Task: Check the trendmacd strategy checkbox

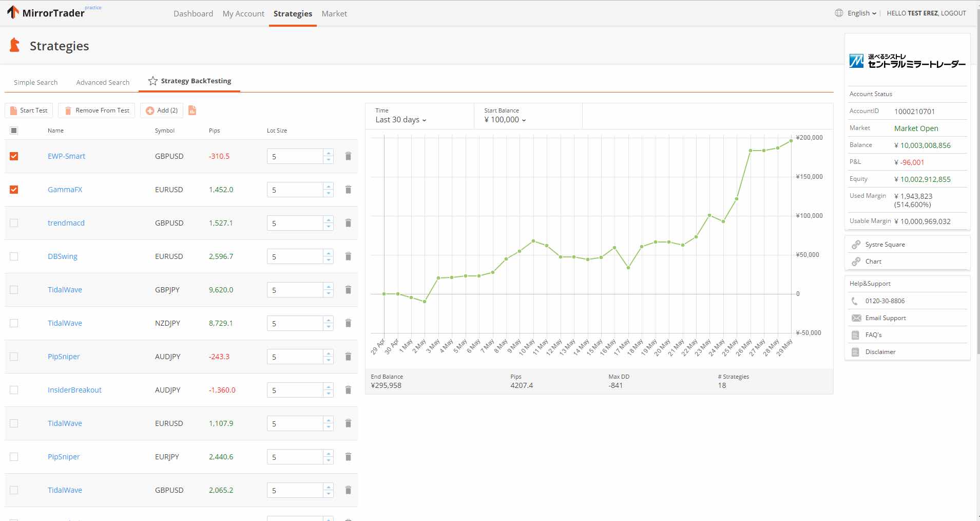Action: pos(14,223)
